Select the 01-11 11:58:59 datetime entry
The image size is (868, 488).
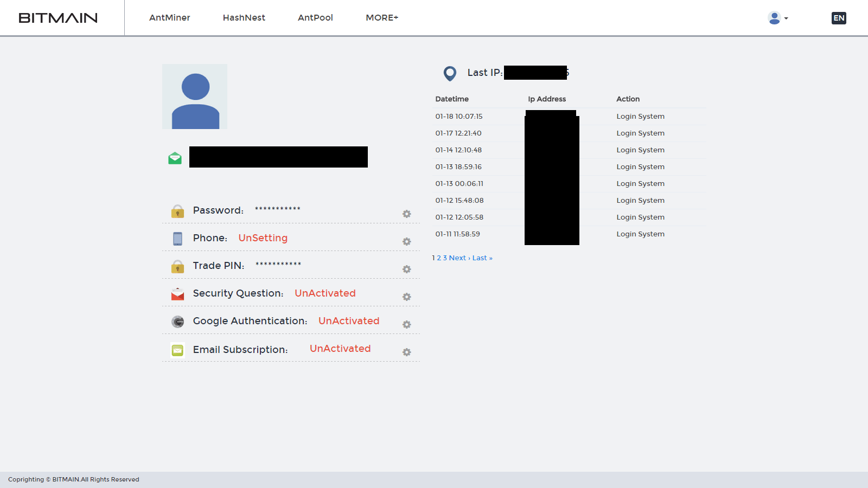457,234
